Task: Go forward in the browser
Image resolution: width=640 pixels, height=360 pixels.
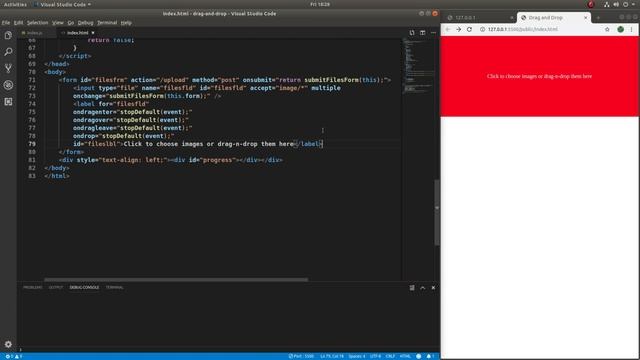Action: [458, 29]
